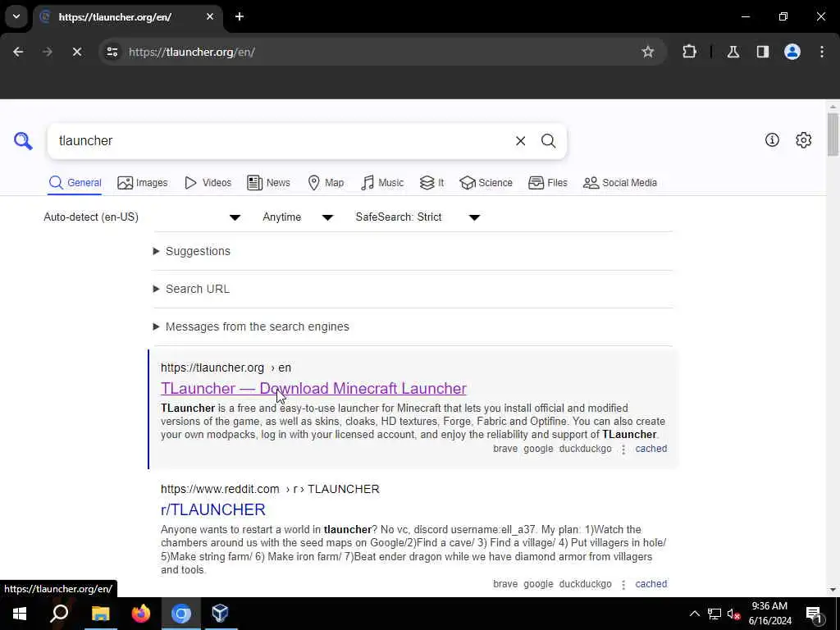This screenshot has height=630, width=840.
Task: Open the VirtualBox taskbar icon
Action: click(220, 614)
